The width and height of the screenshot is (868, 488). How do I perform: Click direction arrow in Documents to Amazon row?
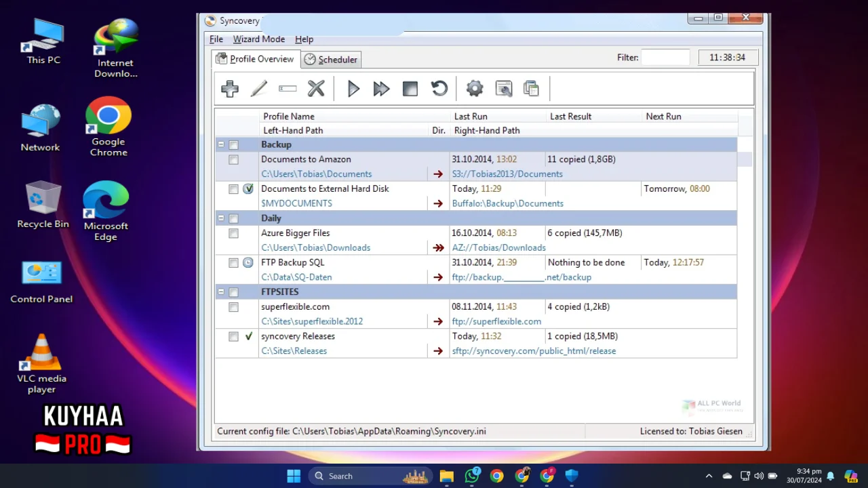438,174
